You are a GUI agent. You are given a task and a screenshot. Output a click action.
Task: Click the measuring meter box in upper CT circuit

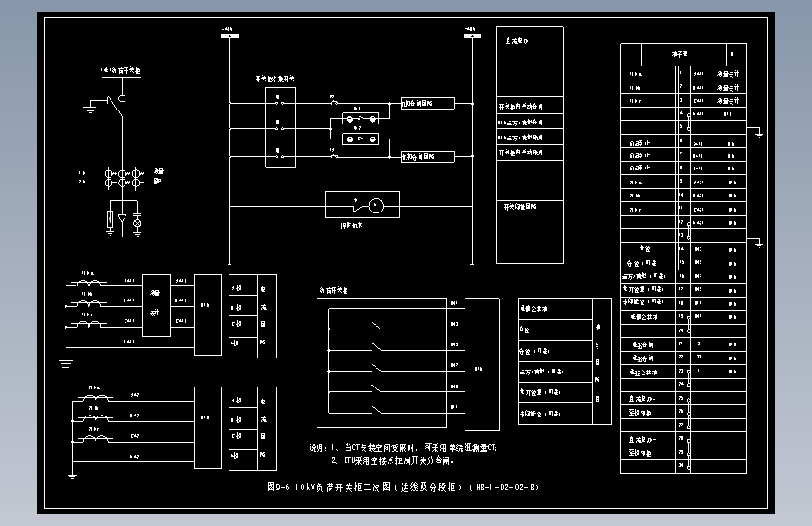click(x=156, y=305)
